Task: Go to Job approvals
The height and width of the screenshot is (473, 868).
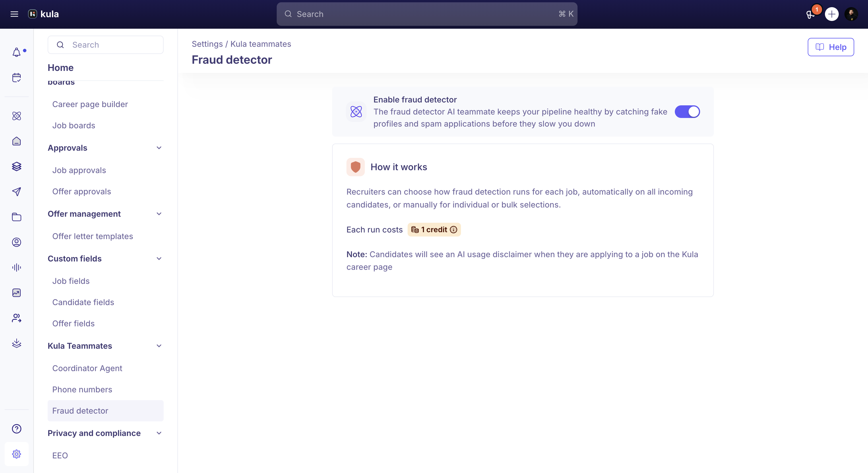Action: pyautogui.click(x=79, y=170)
